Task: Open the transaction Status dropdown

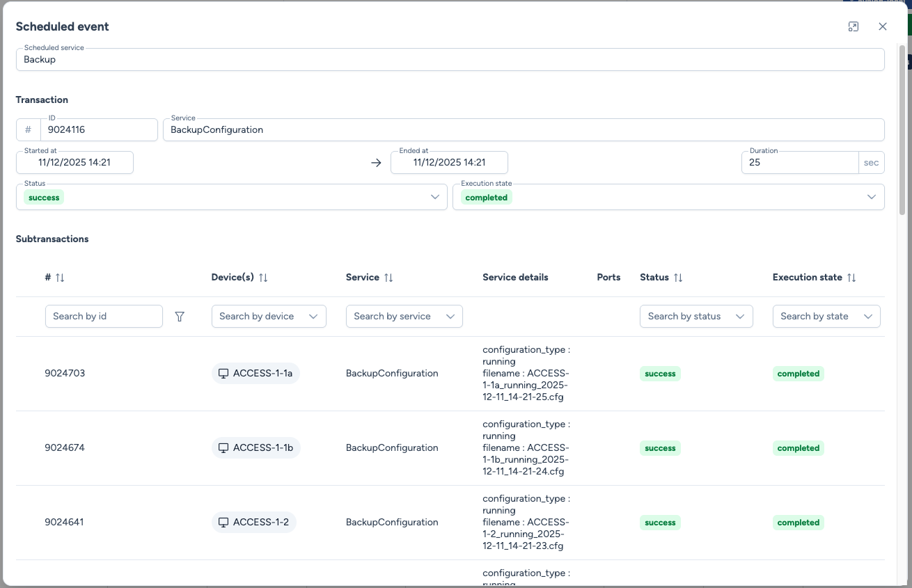Action: [435, 197]
